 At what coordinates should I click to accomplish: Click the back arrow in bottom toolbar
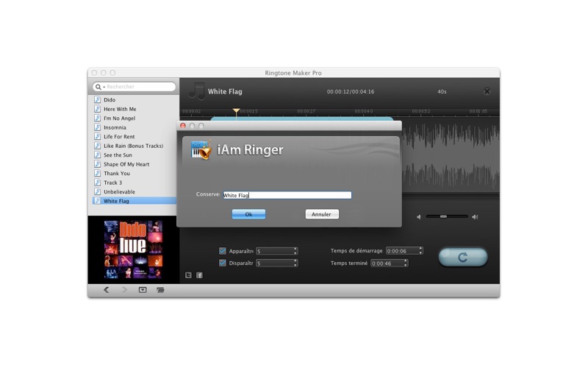[x=107, y=290]
